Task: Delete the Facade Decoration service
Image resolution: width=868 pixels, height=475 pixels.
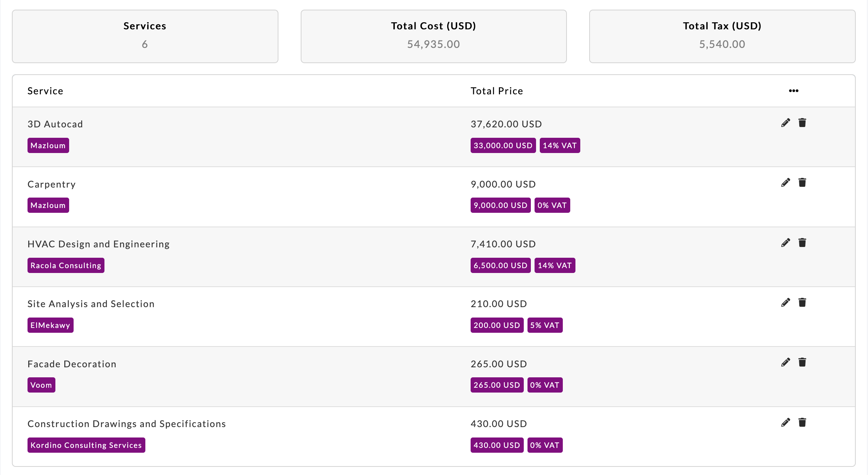Action: pyautogui.click(x=802, y=362)
